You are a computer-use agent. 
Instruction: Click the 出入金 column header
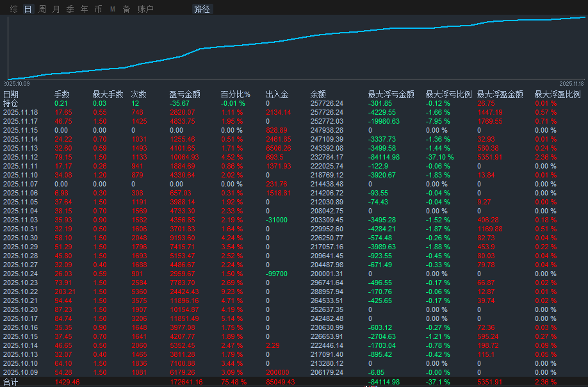[x=277, y=94]
